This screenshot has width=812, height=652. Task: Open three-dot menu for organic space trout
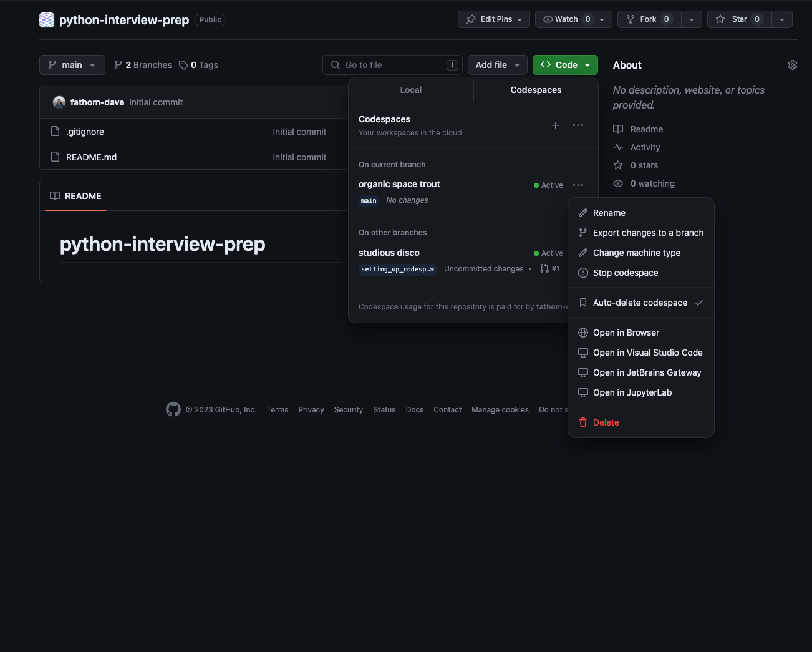(x=578, y=185)
